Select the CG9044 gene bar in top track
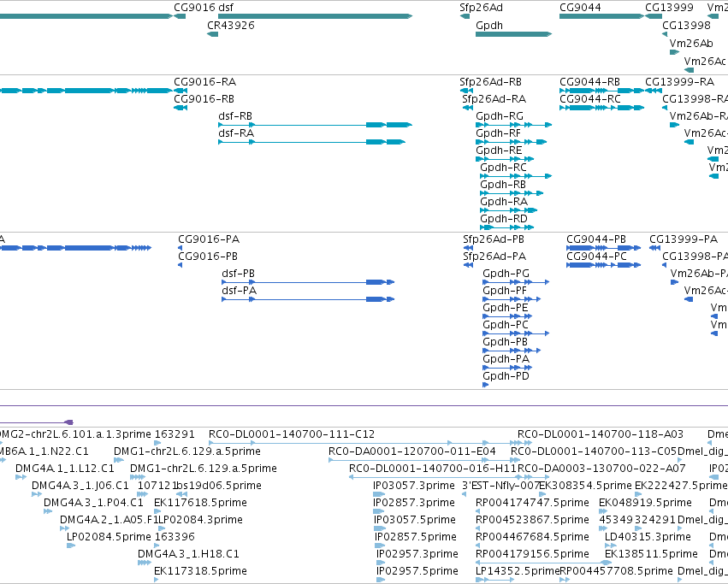 (x=602, y=16)
